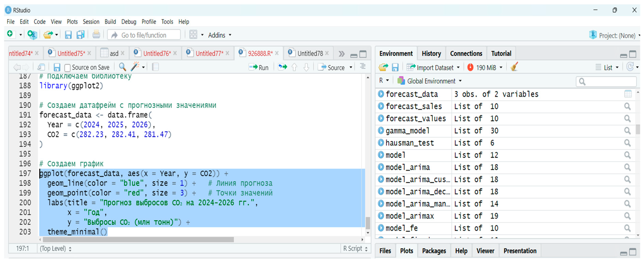Click the code tools magic wand icon
The height and width of the screenshot is (263, 644).
coord(135,67)
